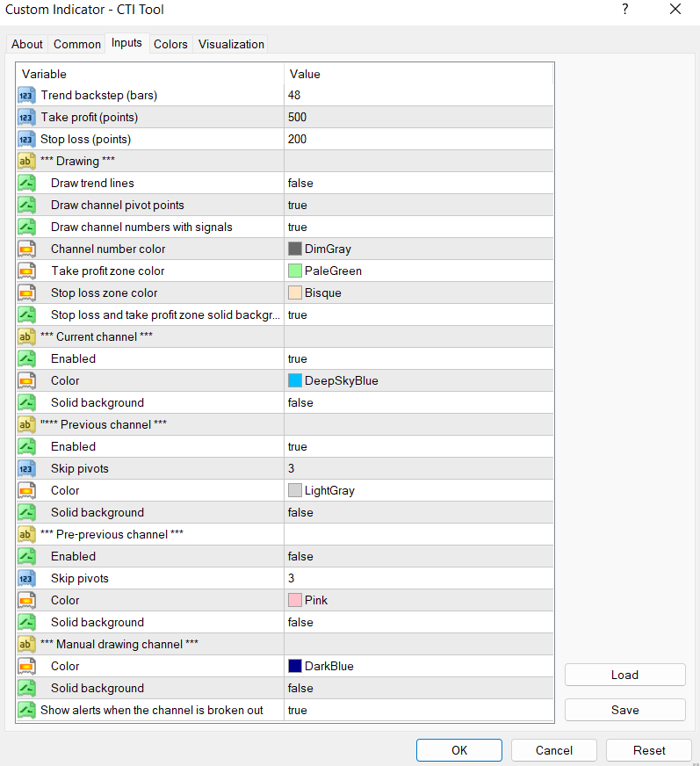Click the boolean icon next to Draw trend lines

26,183
